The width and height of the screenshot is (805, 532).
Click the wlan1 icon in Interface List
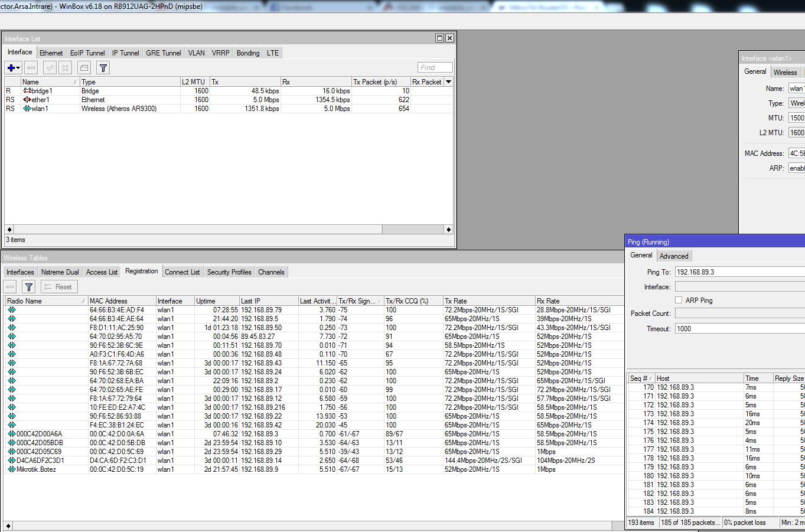pyautogui.click(x=27, y=109)
